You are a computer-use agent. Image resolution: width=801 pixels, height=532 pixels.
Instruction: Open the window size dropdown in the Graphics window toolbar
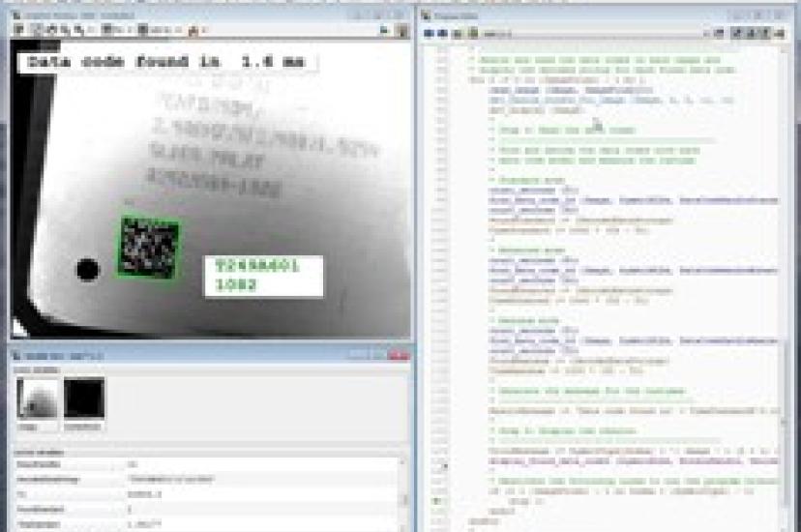coord(160,30)
